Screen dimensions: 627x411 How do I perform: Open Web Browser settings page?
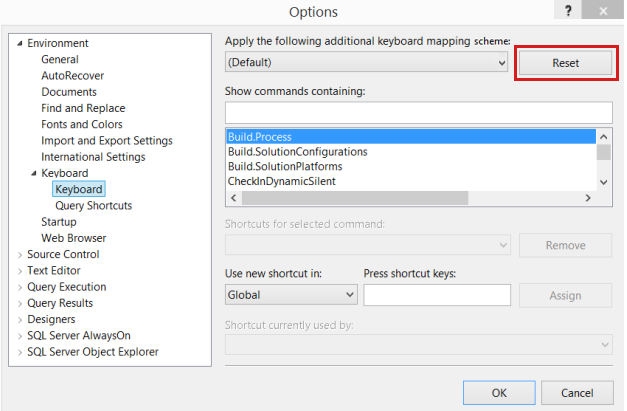74,238
